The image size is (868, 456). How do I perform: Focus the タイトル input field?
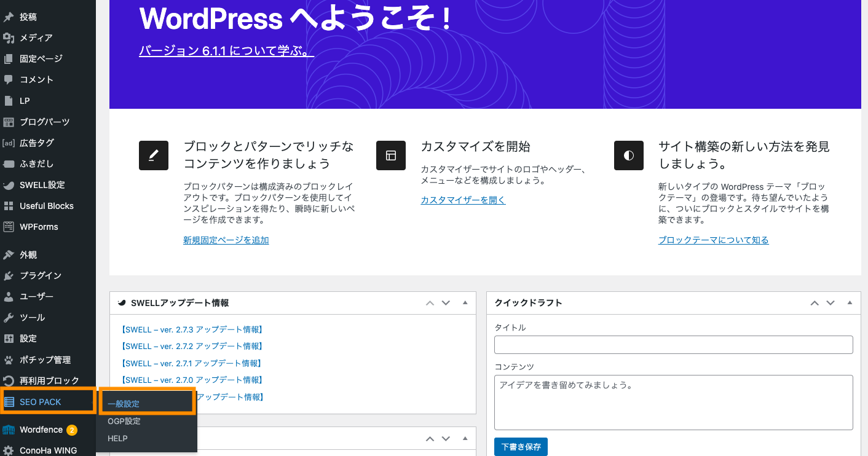674,345
